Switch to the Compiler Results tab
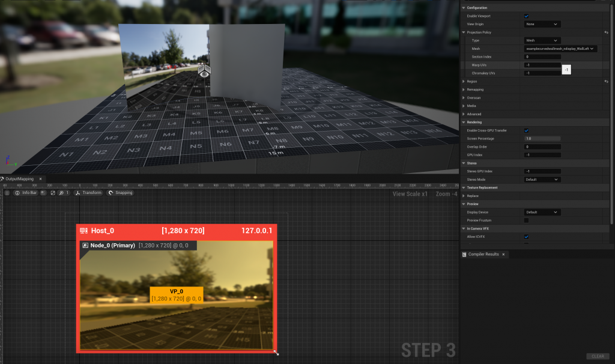 click(483, 254)
